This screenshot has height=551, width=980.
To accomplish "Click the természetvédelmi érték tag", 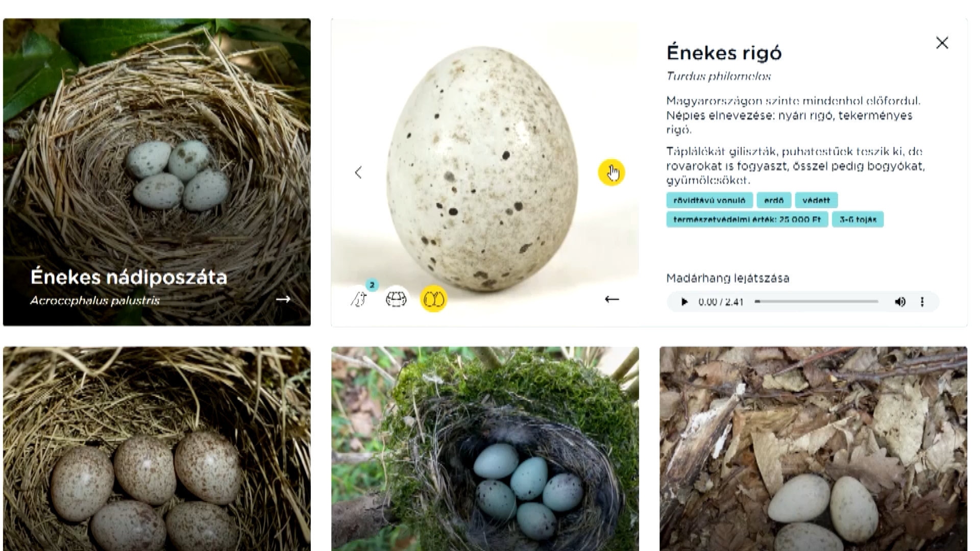I will pos(747,220).
